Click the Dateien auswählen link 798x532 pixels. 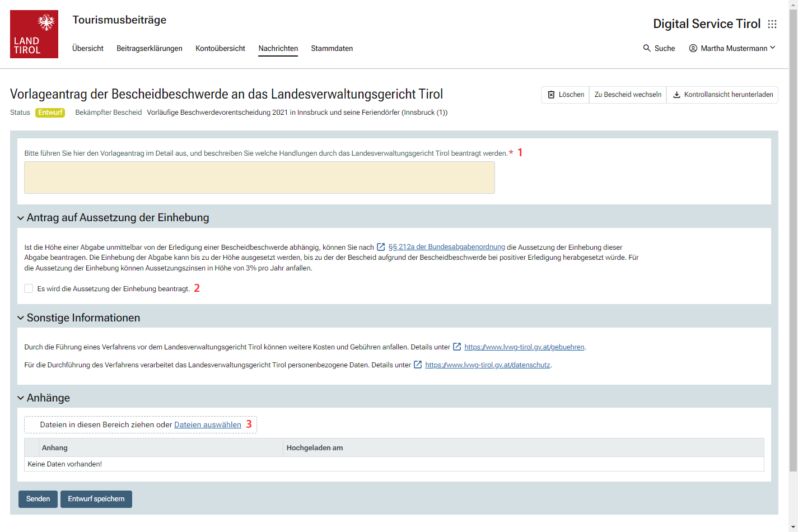(208, 424)
